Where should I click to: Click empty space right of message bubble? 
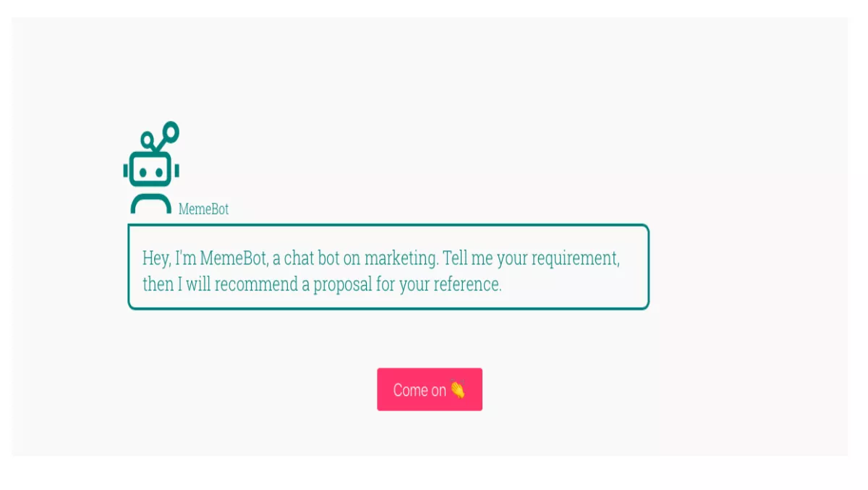point(745,267)
